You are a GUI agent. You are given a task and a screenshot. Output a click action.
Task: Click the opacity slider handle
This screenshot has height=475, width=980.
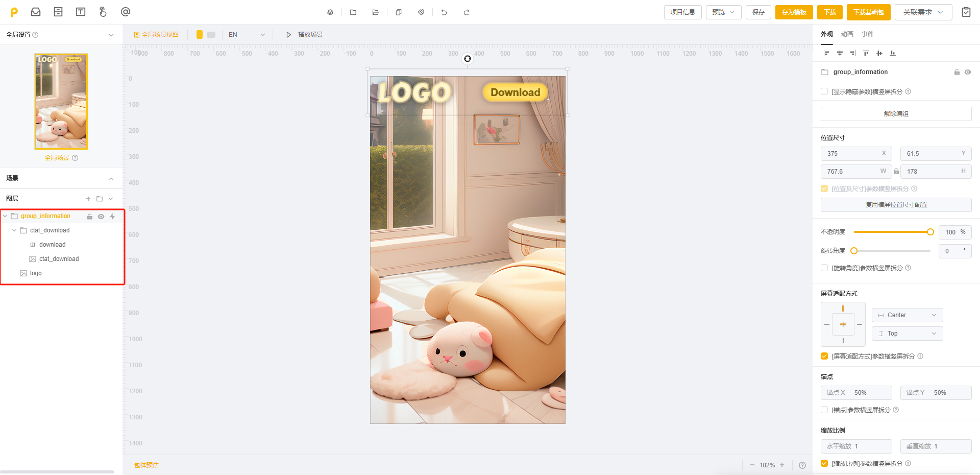(930, 232)
